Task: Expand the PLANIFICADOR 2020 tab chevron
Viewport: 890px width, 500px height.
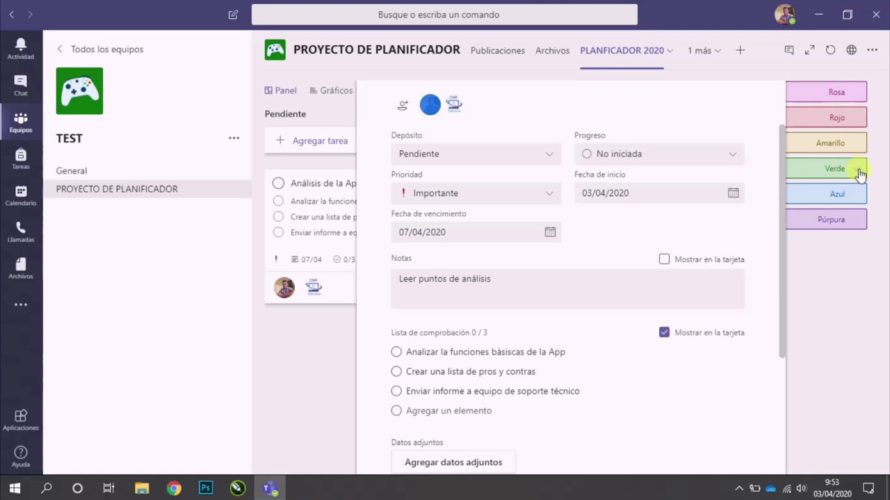Action: click(x=670, y=51)
